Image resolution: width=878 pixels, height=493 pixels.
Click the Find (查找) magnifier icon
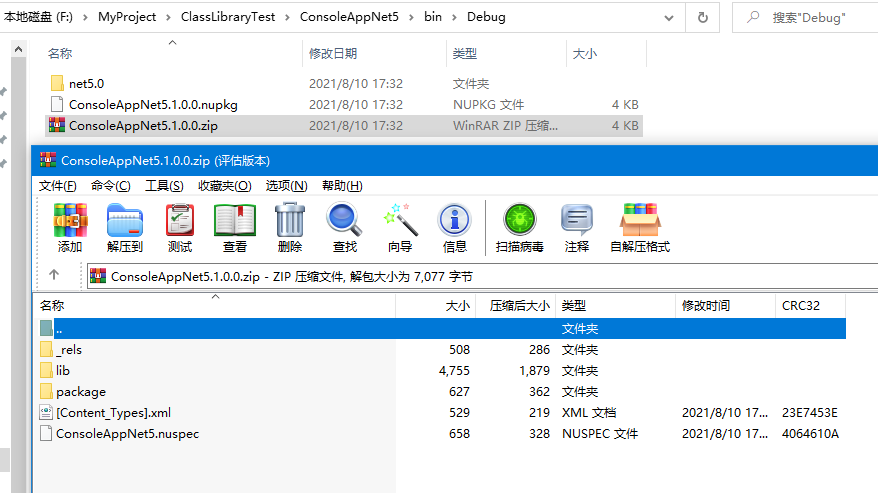[x=344, y=221]
